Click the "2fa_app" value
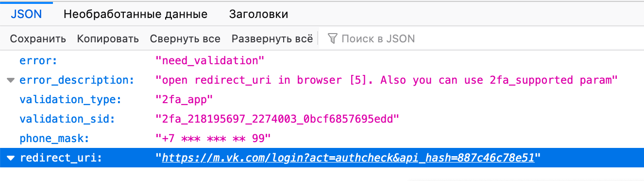The height and width of the screenshot is (181, 644). pyautogui.click(x=184, y=100)
